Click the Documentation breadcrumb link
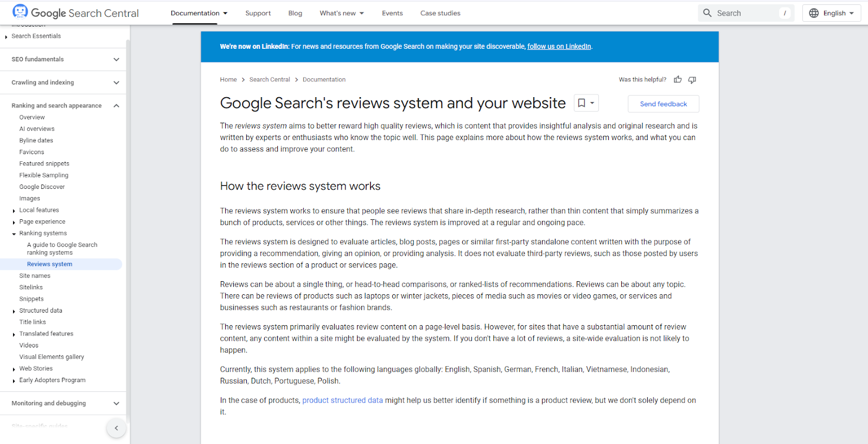 324,80
